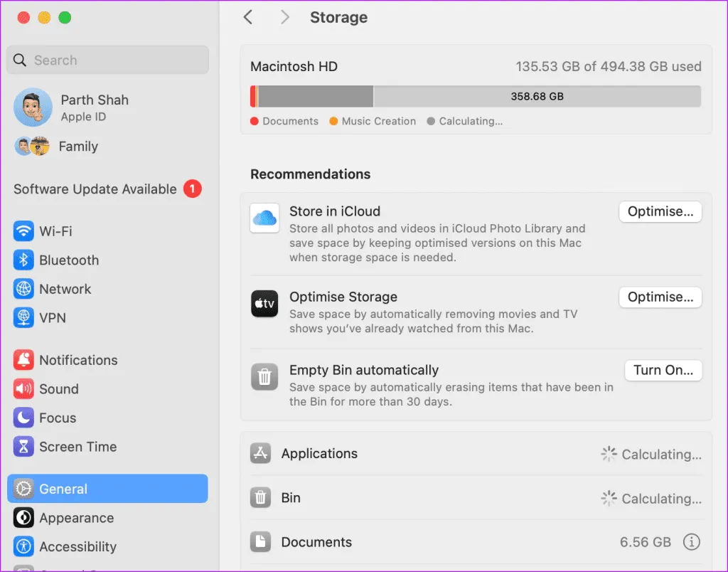Screen dimensions: 728x572
Task: Click the Wi-Fi icon in sidebar
Action: click(23, 231)
